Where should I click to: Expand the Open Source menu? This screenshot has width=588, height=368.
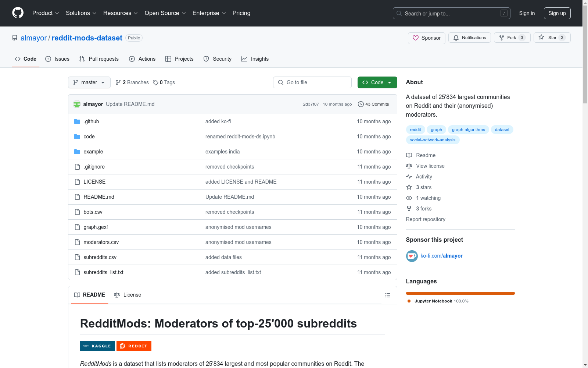(x=165, y=13)
